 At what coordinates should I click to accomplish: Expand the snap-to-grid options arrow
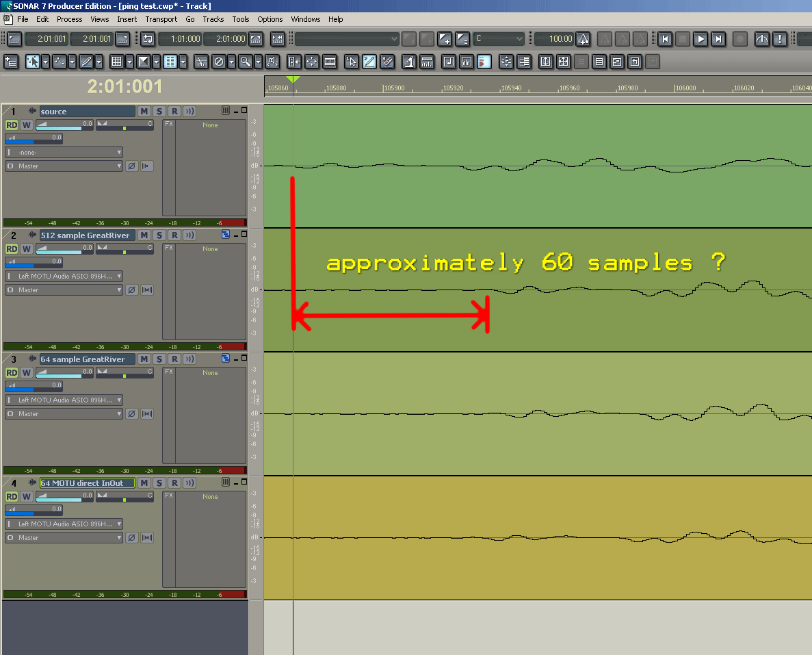click(129, 62)
